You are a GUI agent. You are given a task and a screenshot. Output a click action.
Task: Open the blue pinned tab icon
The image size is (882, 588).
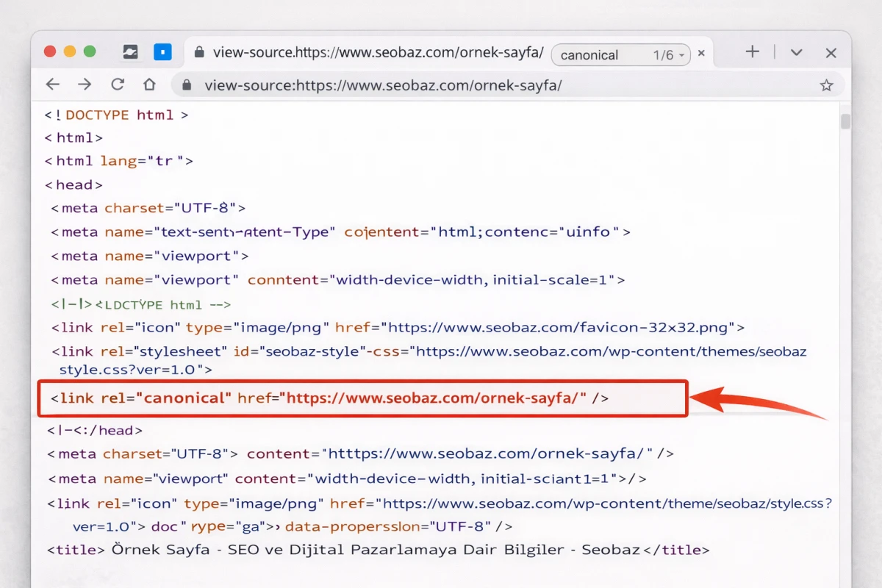coord(162,52)
